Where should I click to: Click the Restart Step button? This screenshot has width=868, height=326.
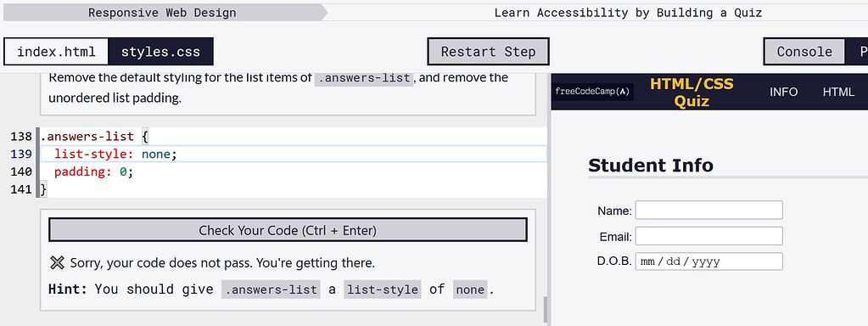(x=488, y=52)
